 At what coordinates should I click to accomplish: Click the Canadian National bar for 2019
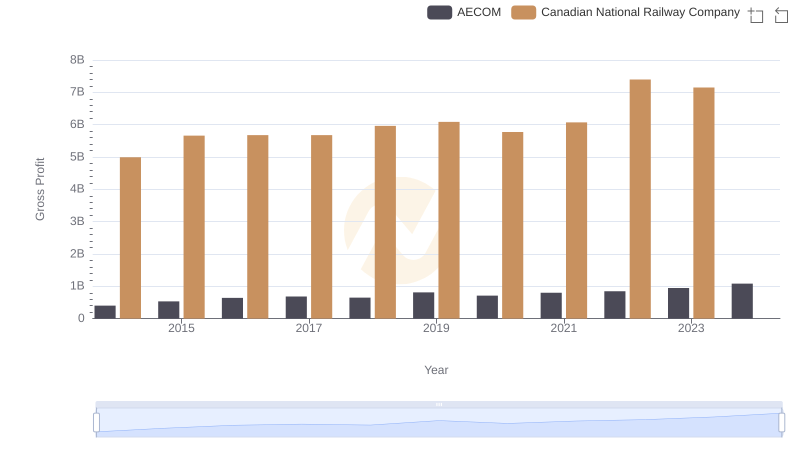pos(449,220)
